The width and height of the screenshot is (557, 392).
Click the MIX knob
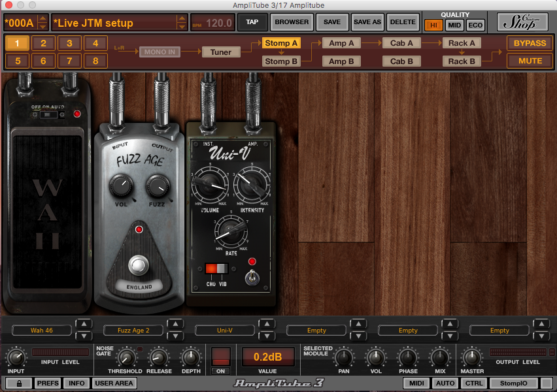(440, 357)
